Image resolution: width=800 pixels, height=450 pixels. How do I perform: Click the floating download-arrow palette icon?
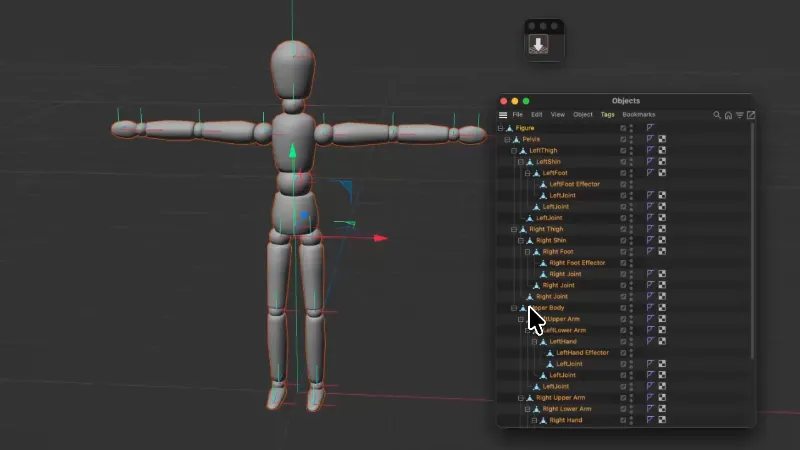(538, 44)
